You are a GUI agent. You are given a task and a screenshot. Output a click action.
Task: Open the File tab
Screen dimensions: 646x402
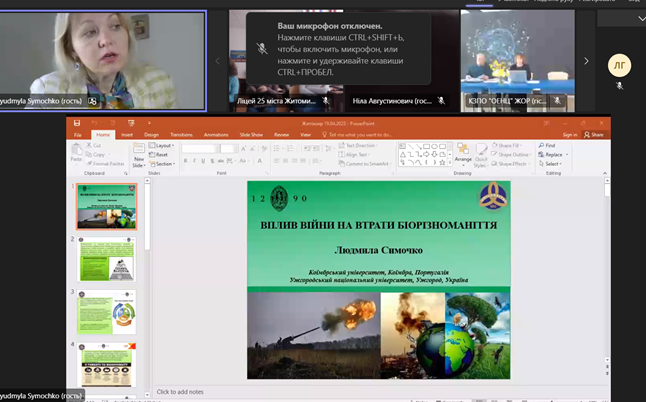(77, 135)
